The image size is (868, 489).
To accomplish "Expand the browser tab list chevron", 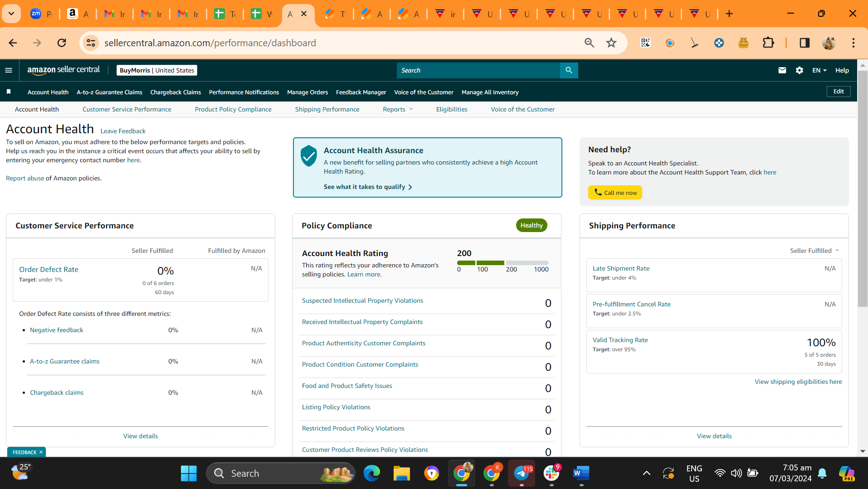I will tap(11, 14).
